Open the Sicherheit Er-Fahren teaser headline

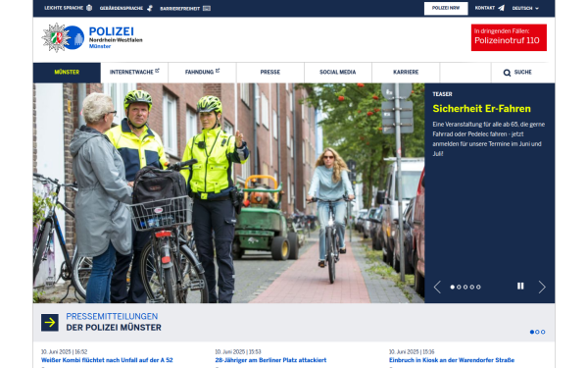point(481,109)
